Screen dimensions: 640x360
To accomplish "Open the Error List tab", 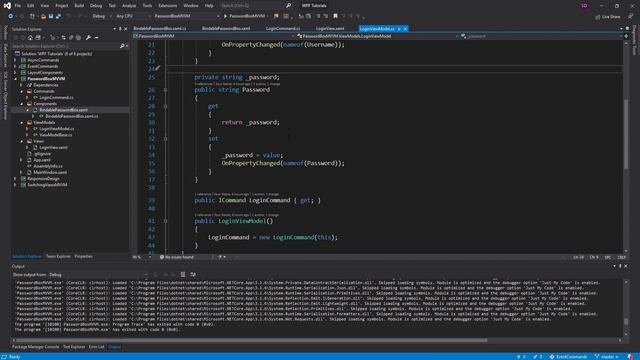I will tap(97, 347).
